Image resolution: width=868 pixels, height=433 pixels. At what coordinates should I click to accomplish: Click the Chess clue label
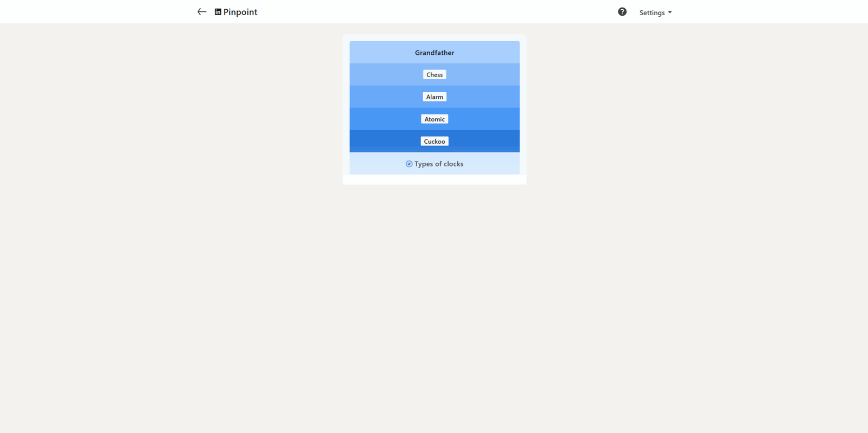click(435, 75)
